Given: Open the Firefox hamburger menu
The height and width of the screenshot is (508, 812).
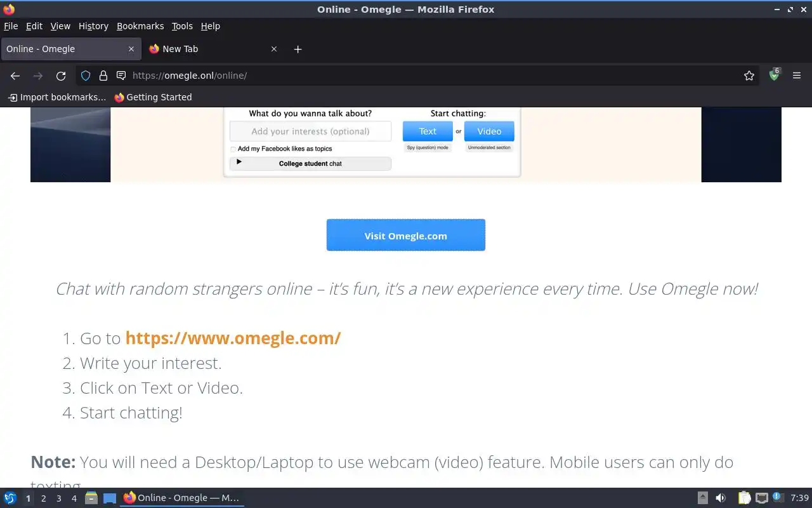Looking at the screenshot, I should pos(797,76).
